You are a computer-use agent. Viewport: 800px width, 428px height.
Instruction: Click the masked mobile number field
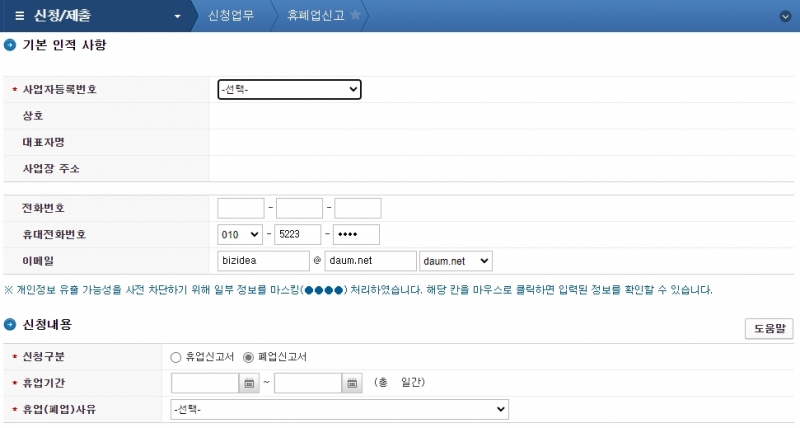point(356,235)
